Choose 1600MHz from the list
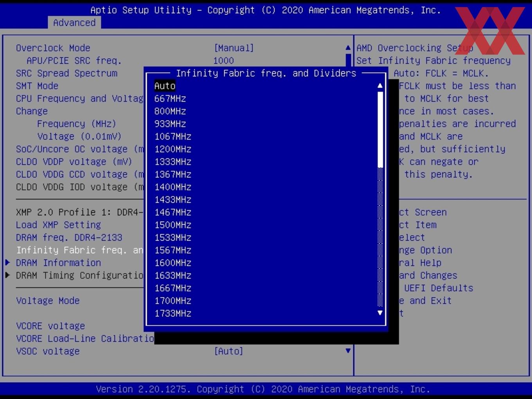The height and width of the screenshot is (399, 532). pyautogui.click(x=173, y=263)
